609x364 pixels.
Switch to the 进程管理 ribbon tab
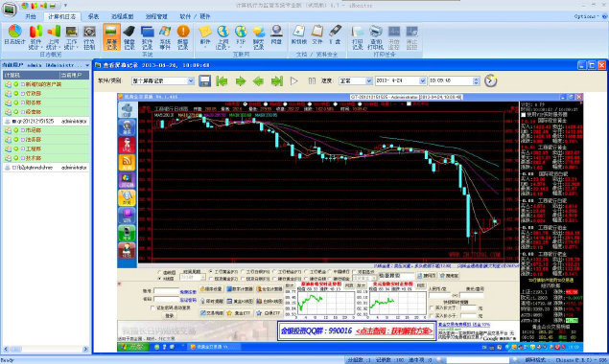(x=156, y=16)
